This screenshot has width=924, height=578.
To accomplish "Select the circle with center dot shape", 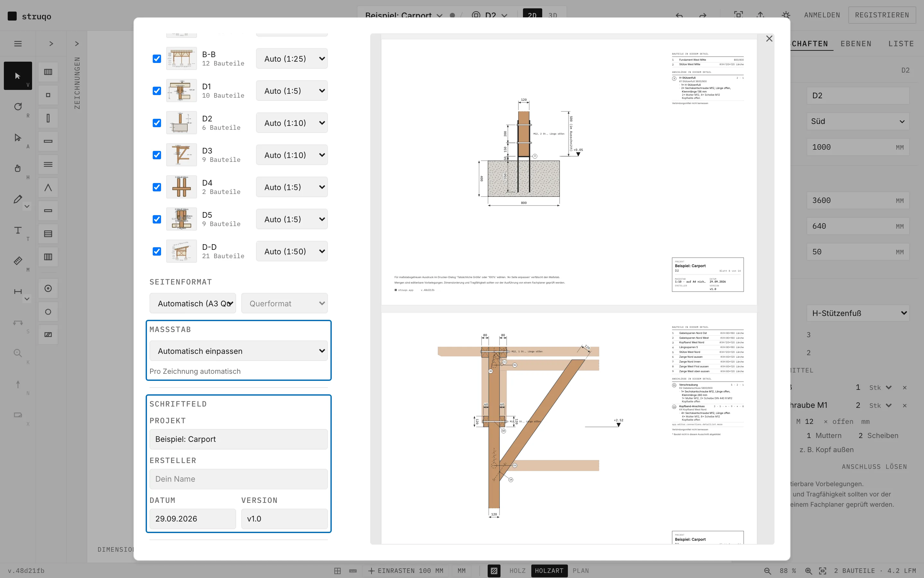I will [48, 289].
